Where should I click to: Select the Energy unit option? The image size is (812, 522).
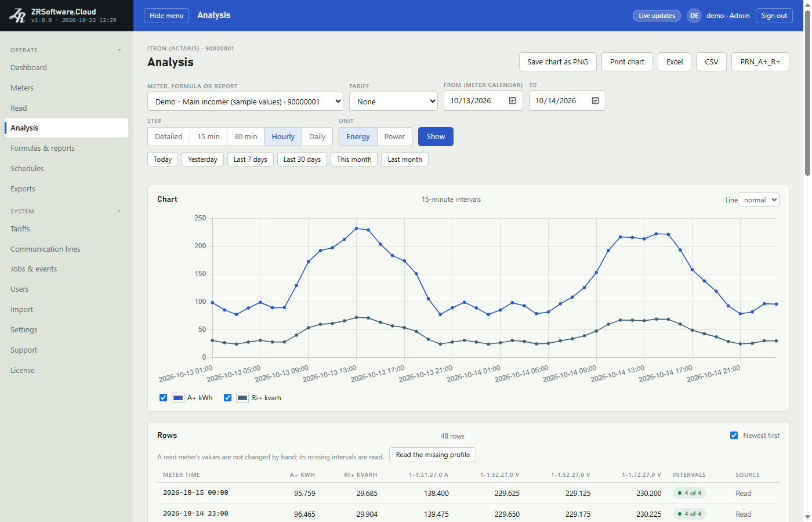click(x=358, y=137)
